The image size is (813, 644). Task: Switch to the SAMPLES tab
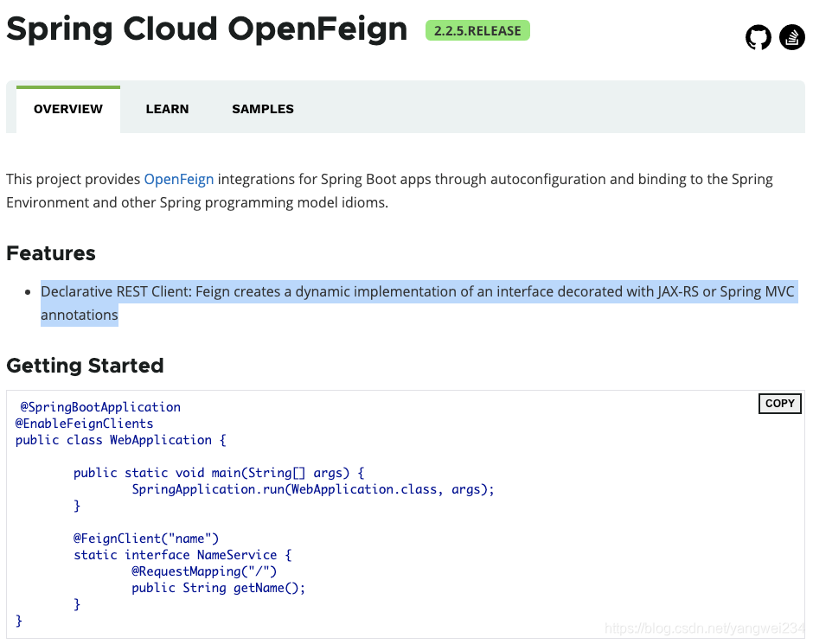tap(263, 109)
